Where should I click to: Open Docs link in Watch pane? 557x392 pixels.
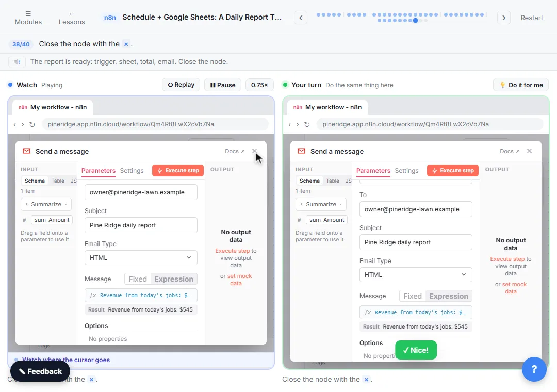tap(235, 151)
